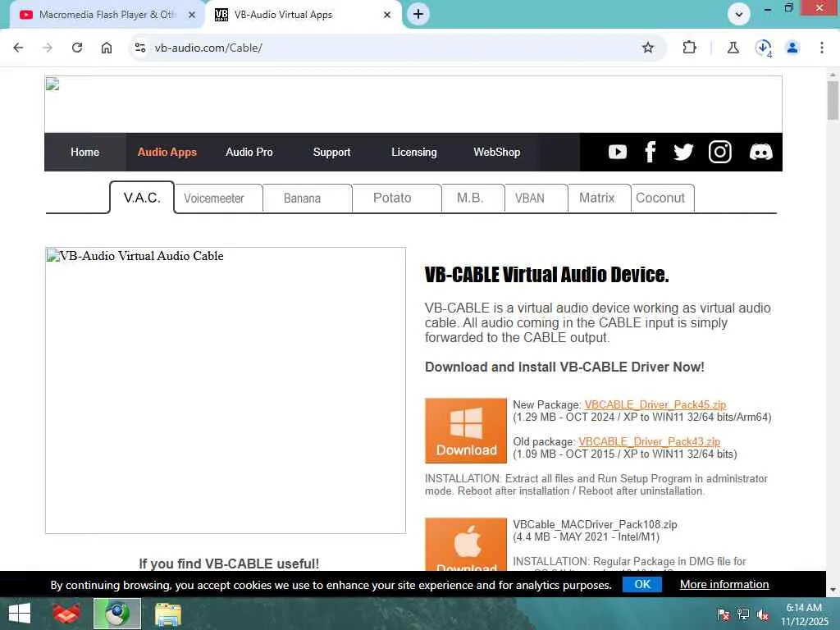
Task: Open the VB-Audio Twitter icon
Action: [x=683, y=152]
